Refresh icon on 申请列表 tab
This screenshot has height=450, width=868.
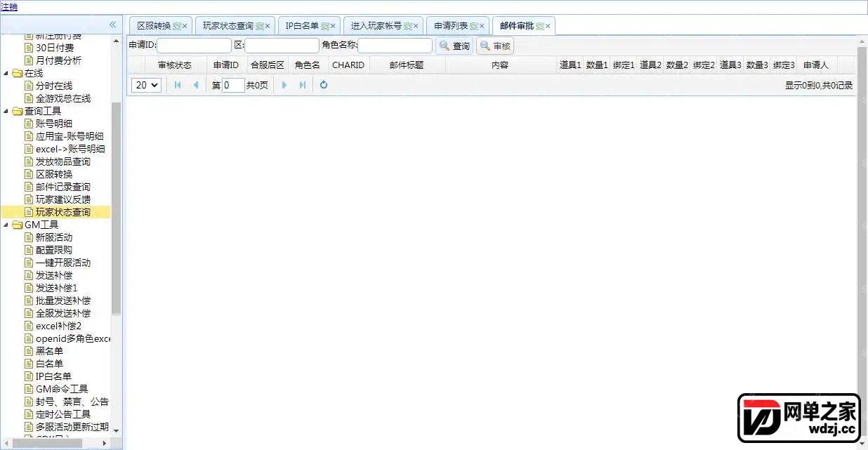pos(473,26)
